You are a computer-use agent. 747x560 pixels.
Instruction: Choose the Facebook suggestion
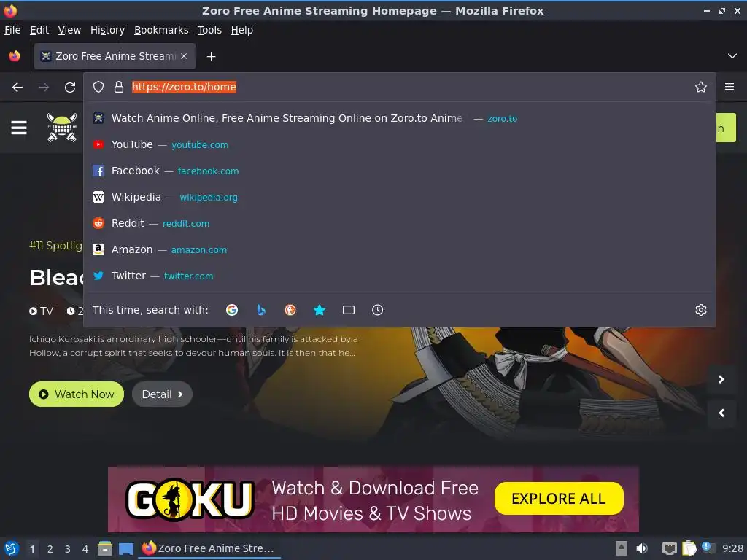[399, 171]
